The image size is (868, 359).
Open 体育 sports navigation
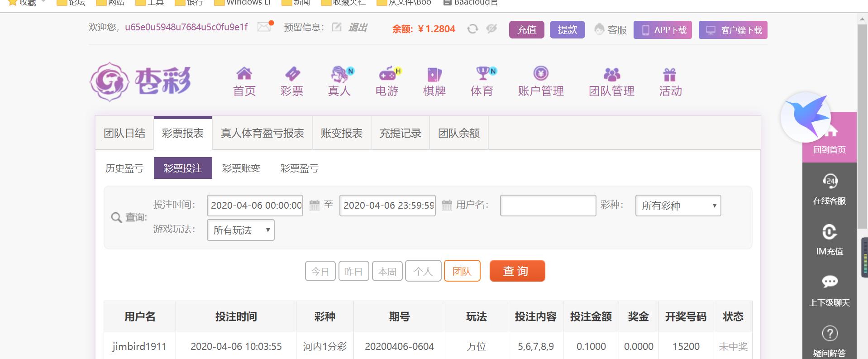click(482, 82)
